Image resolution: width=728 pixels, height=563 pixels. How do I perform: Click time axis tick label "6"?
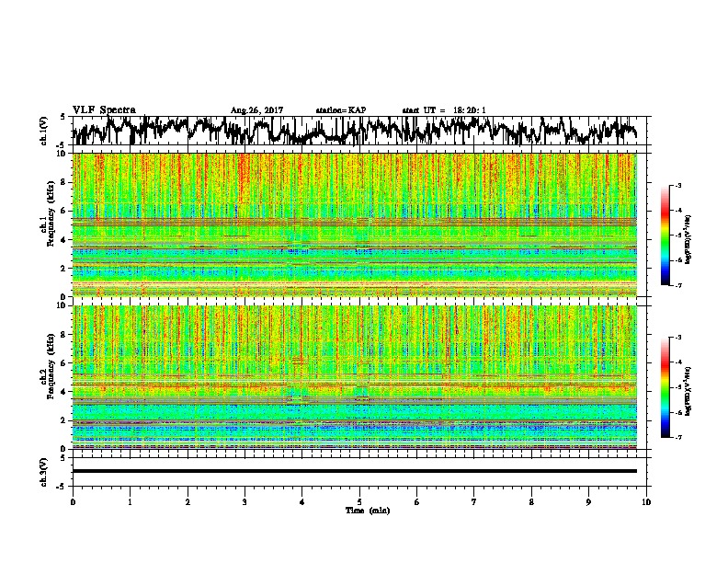click(x=417, y=502)
